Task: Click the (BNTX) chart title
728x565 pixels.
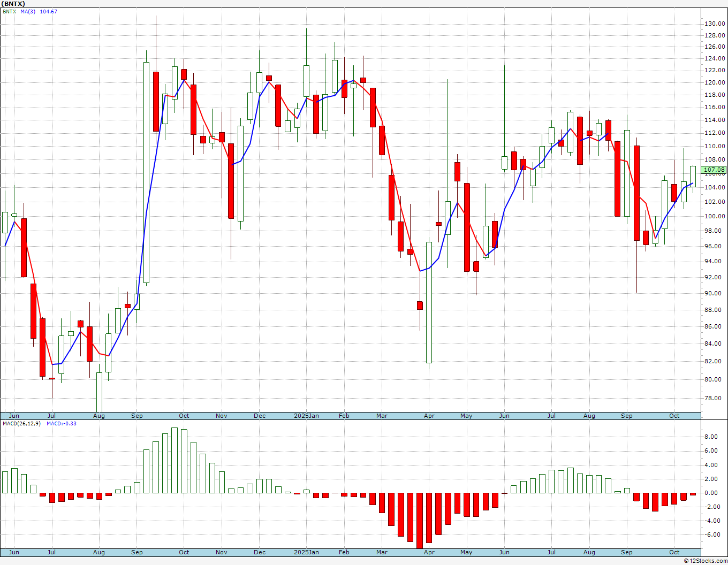Action: pos(13,4)
